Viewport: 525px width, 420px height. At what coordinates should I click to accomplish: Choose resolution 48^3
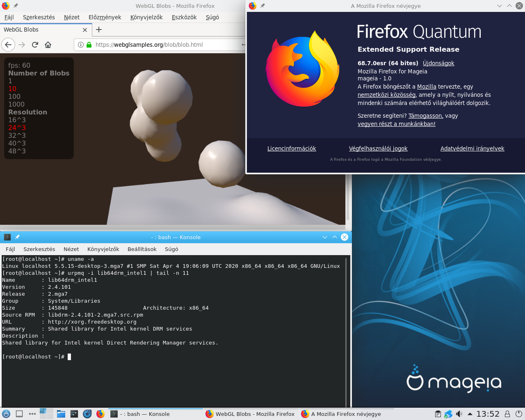(x=17, y=151)
